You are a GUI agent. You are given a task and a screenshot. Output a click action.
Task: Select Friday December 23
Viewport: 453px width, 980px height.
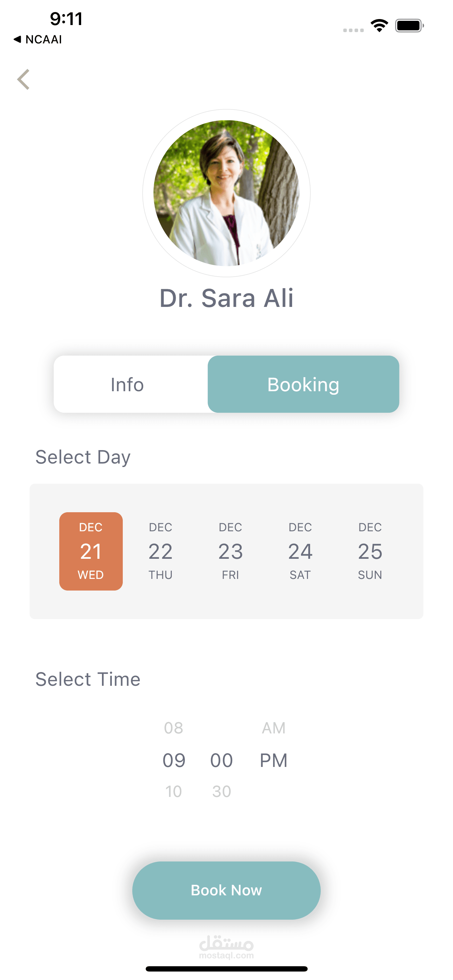click(x=230, y=551)
